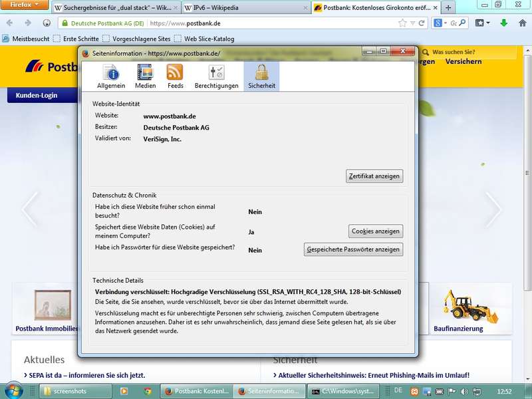Click the reload button in address bar
Screen dimensions: 532x399
tap(422, 23)
